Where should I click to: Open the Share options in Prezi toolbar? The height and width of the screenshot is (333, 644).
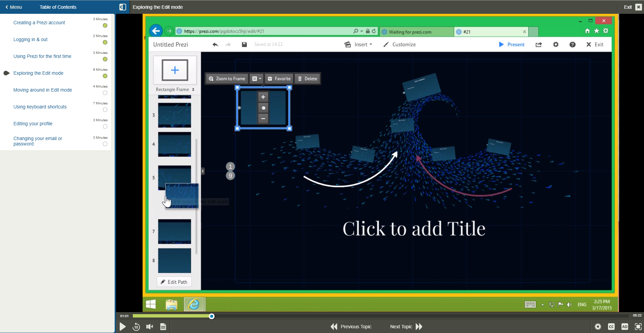(x=538, y=44)
